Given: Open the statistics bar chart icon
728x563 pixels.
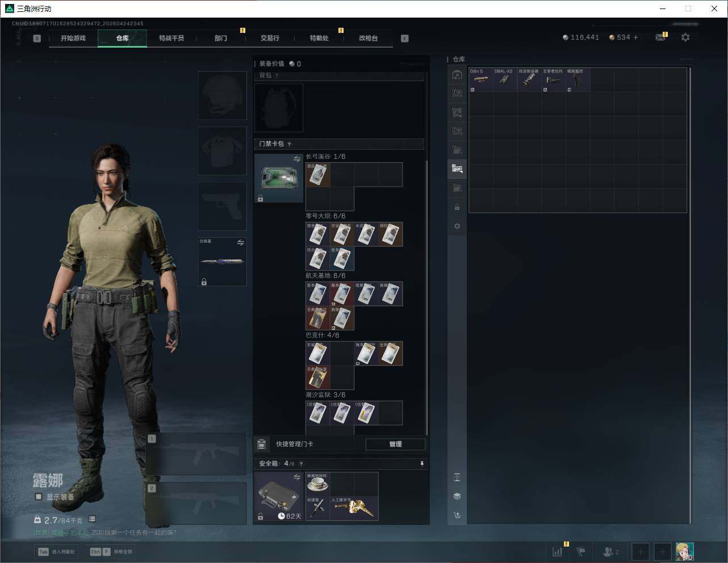Looking at the screenshot, I should click(558, 552).
